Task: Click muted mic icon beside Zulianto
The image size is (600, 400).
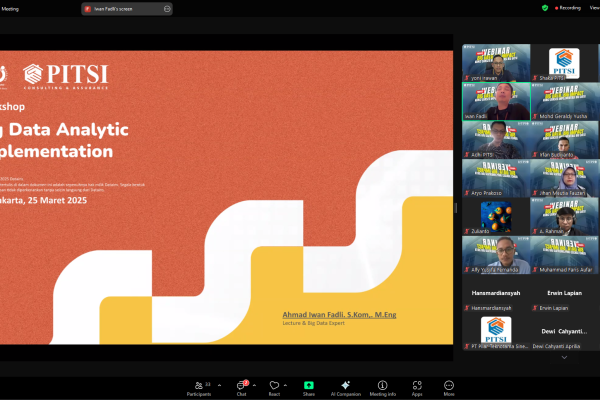Action: [x=467, y=231]
